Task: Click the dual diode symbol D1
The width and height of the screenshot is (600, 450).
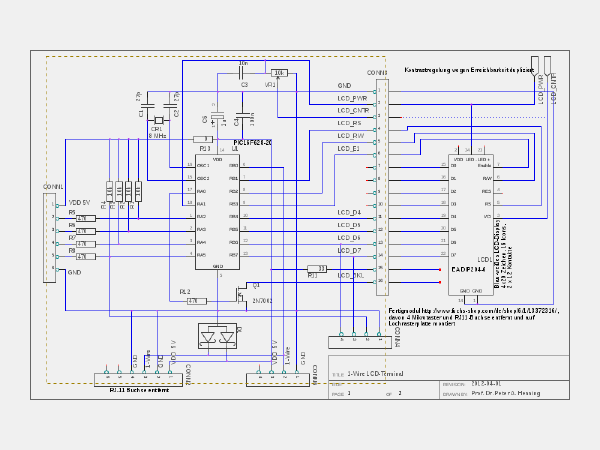Action: click(x=217, y=336)
